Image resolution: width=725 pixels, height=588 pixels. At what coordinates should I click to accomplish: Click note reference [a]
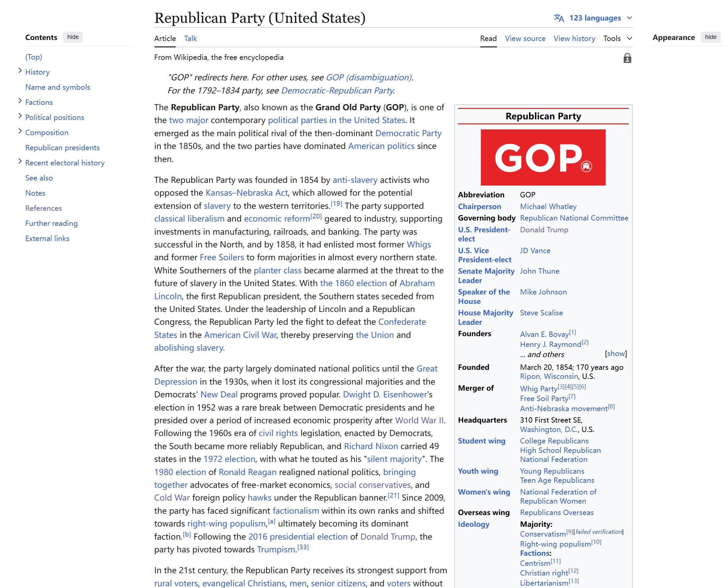[x=272, y=521]
